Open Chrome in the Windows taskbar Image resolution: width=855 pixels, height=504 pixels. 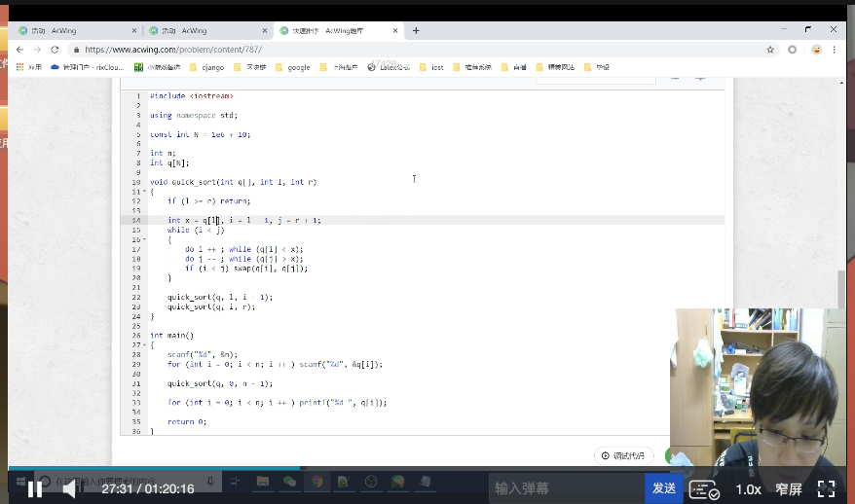pyautogui.click(x=316, y=482)
